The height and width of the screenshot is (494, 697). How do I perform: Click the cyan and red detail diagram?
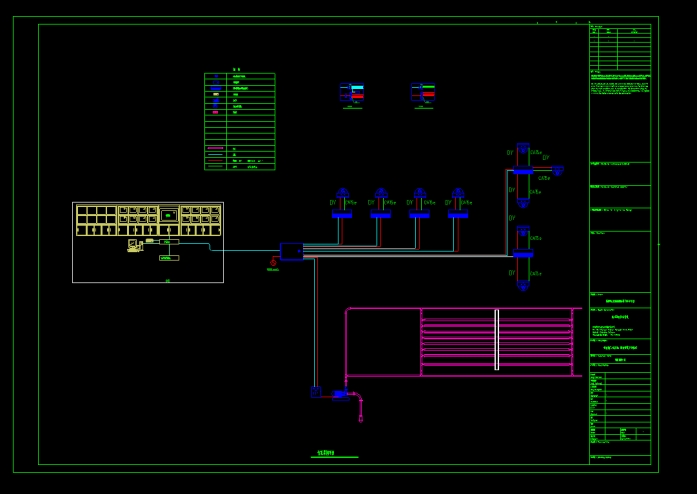coord(352,92)
